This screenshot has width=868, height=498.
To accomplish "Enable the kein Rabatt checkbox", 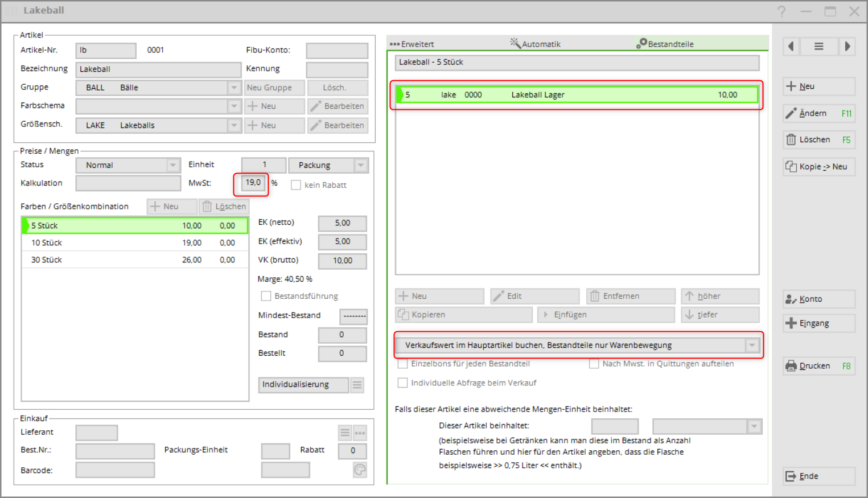I will click(x=296, y=186).
